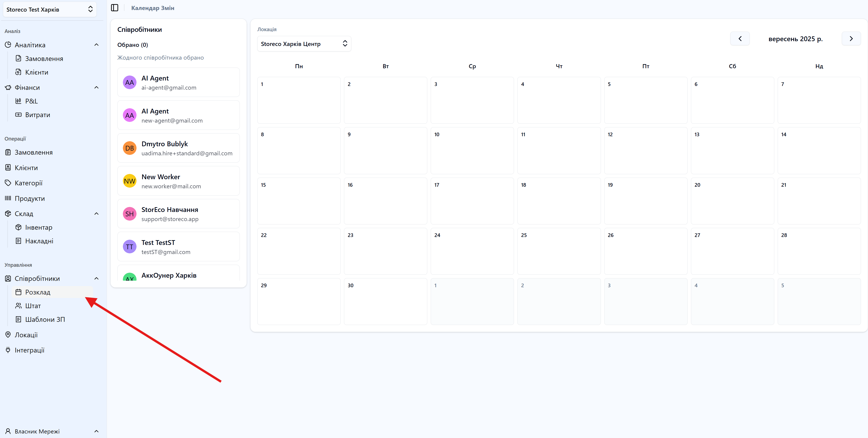Toggle the sidebar panel icon
This screenshot has width=868, height=438.
115,8
